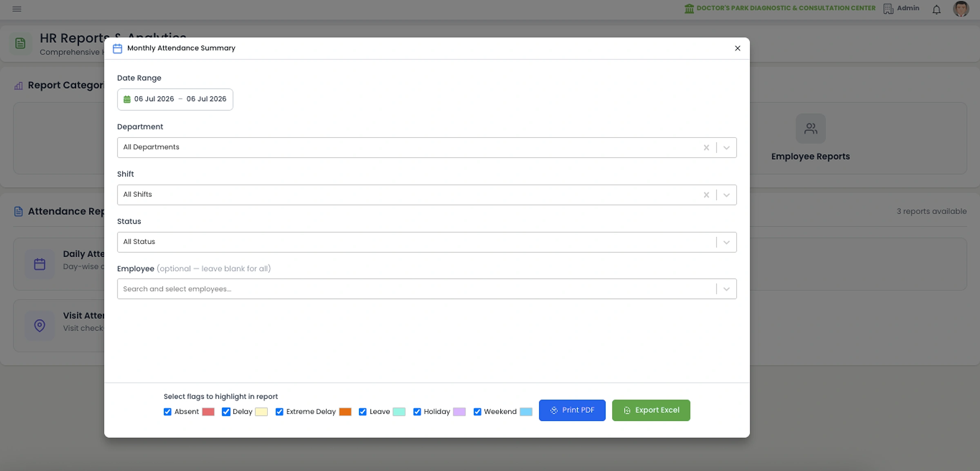Open the All Status combo box
The width and height of the screenshot is (980, 471).
[x=427, y=242]
